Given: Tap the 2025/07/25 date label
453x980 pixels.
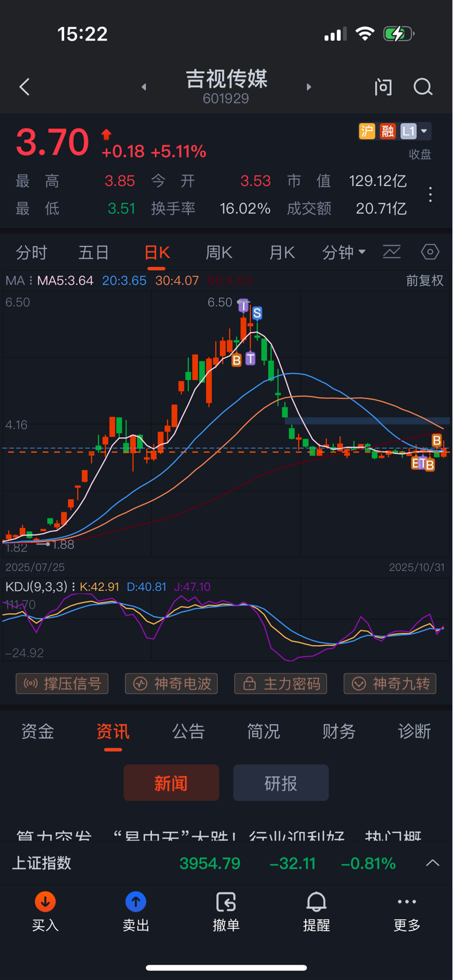Looking at the screenshot, I should (35, 567).
